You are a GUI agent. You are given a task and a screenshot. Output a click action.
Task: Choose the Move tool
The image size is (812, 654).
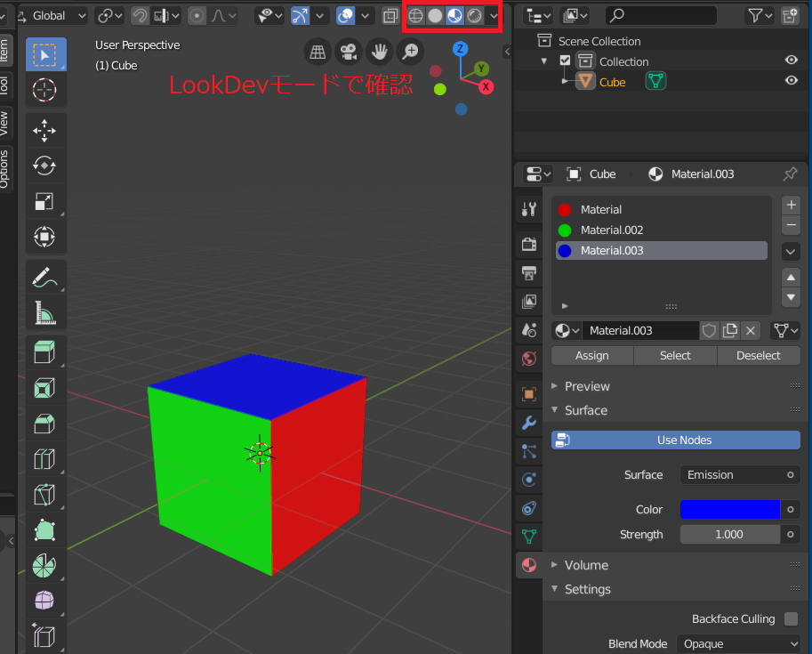[x=44, y=131]
